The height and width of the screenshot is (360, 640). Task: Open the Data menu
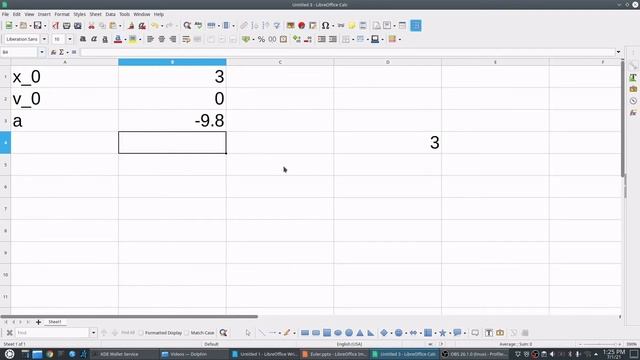click(110, 14)
